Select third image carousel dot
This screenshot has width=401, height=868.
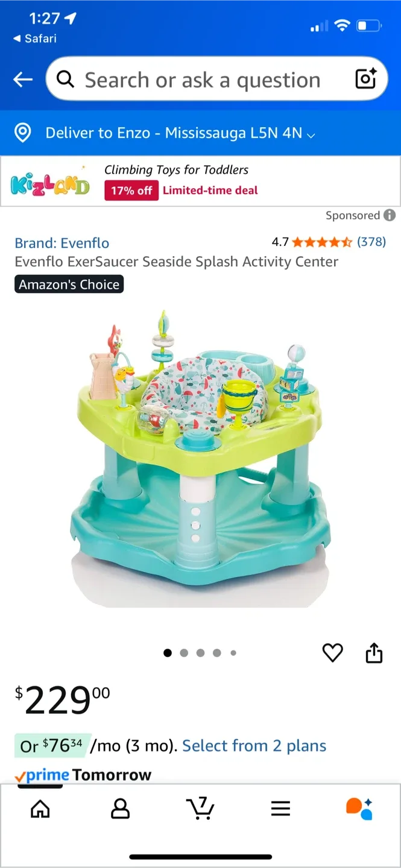click(200, 653)
